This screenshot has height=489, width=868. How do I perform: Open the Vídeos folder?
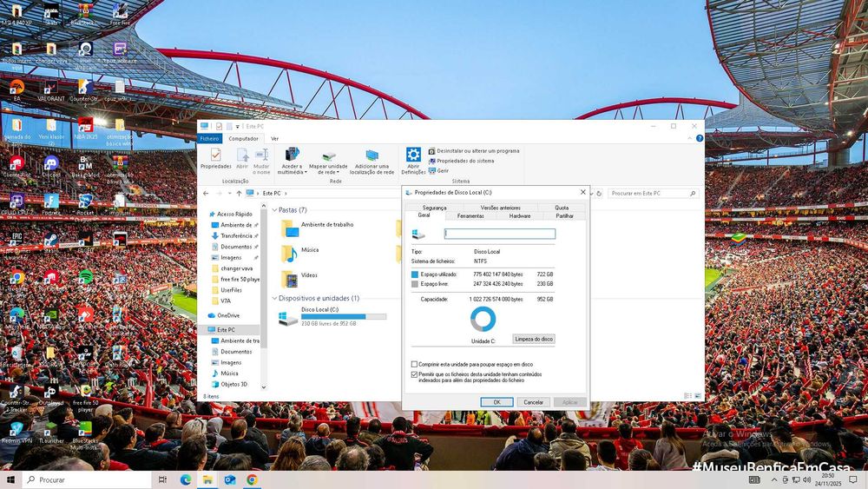[299, 278]
